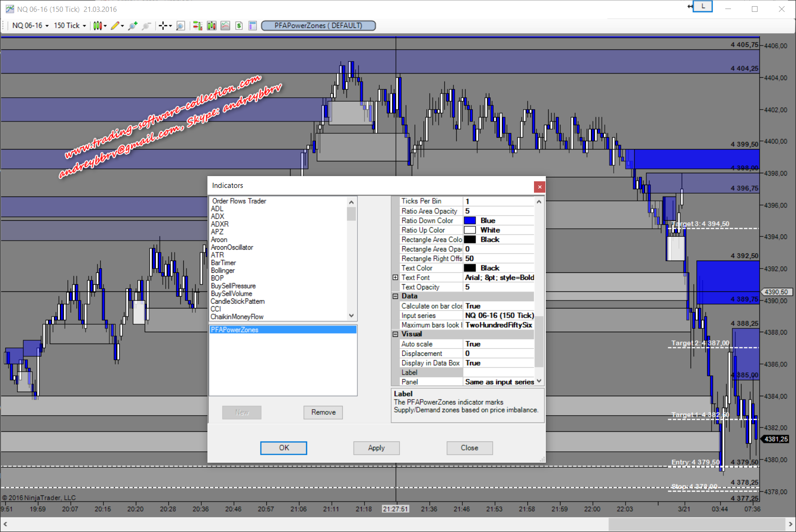Open the indicators toolbar icon
The width and height of the screenshot is (796, 532).
(212, 26)
